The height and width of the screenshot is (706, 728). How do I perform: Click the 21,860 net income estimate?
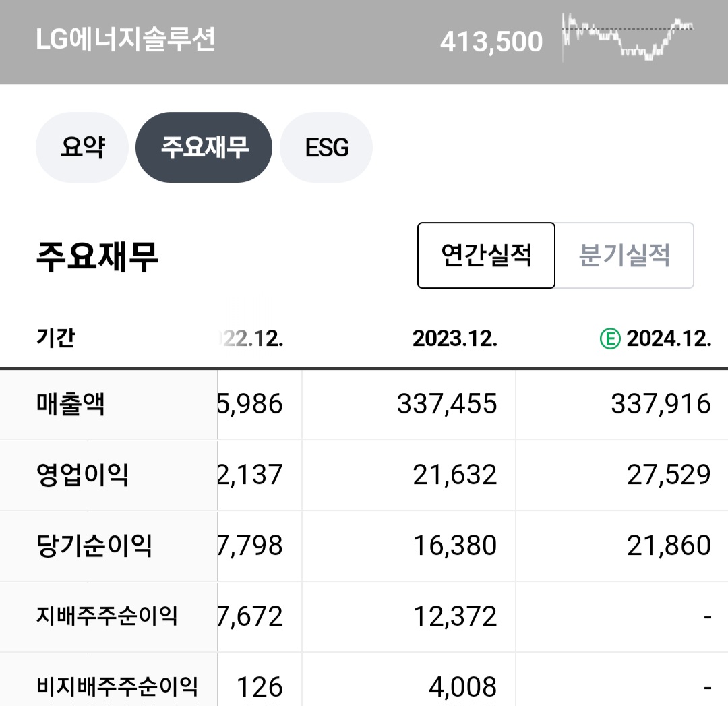pos(669,546)
